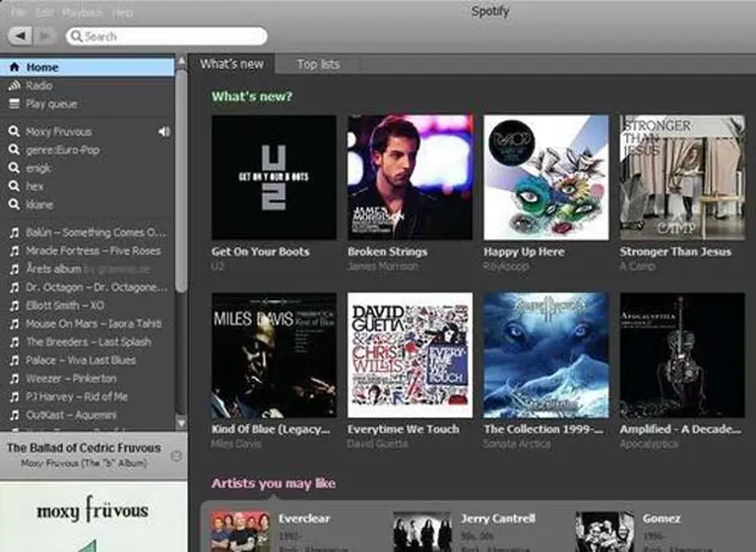Open playlist Dr. Octagon – Dr. Octagone...
The image size is (756, 552).
click(x=88, y=287)
